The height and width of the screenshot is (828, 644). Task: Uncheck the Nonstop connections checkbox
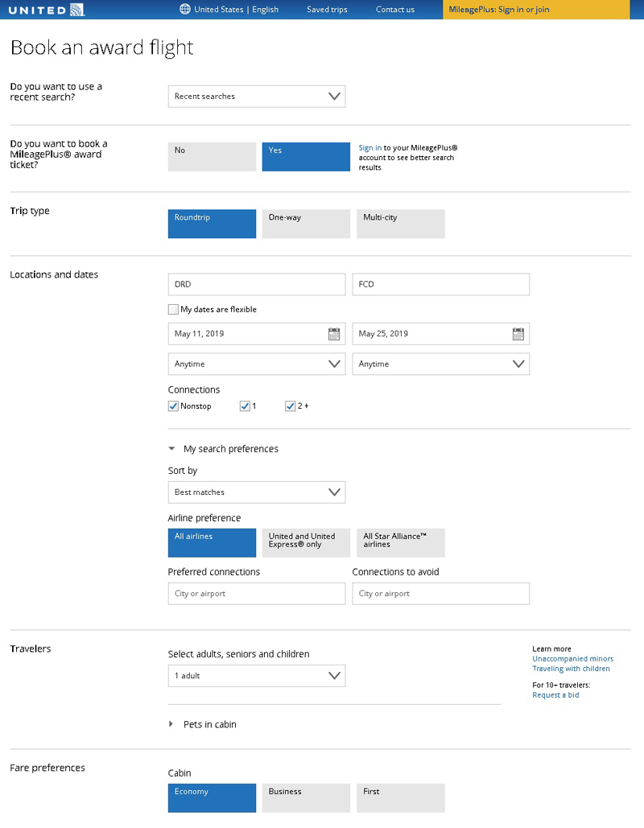pyautogui.click(x=173, y=406)
